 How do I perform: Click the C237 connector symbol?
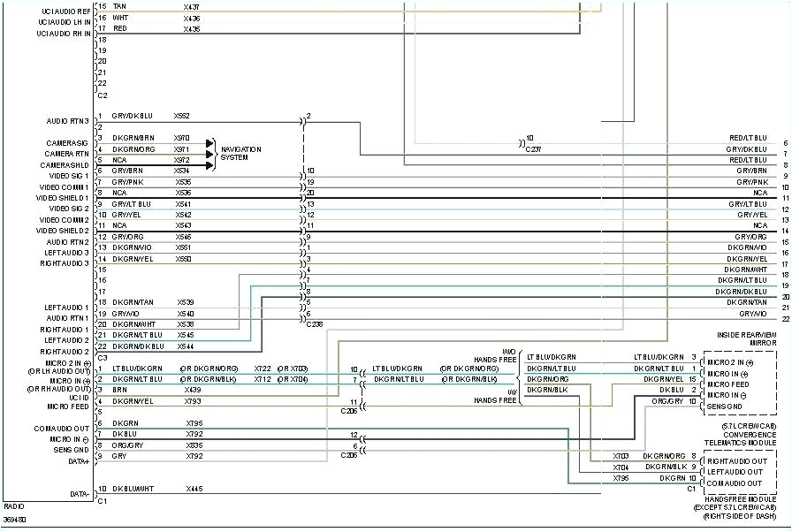[x=525, y=144]
